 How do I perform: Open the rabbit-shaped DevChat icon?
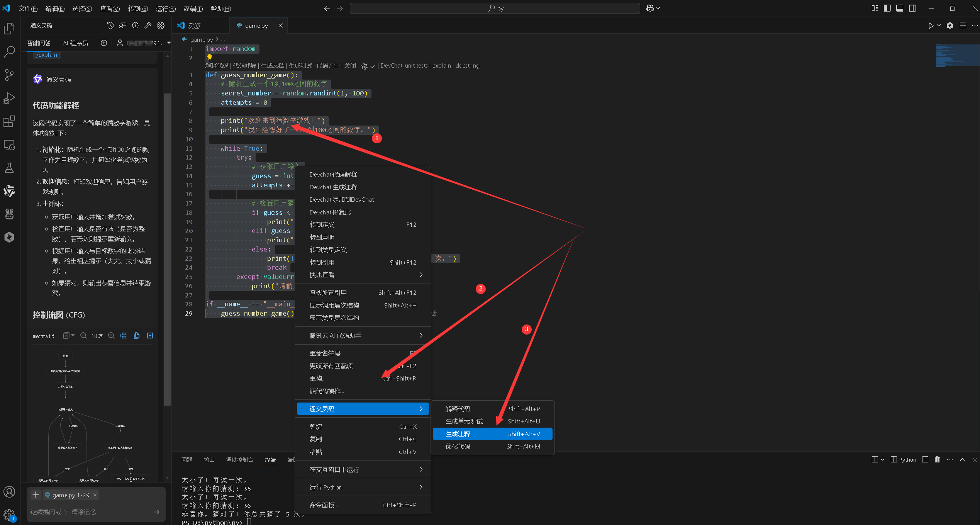click(x=9, y=214)
